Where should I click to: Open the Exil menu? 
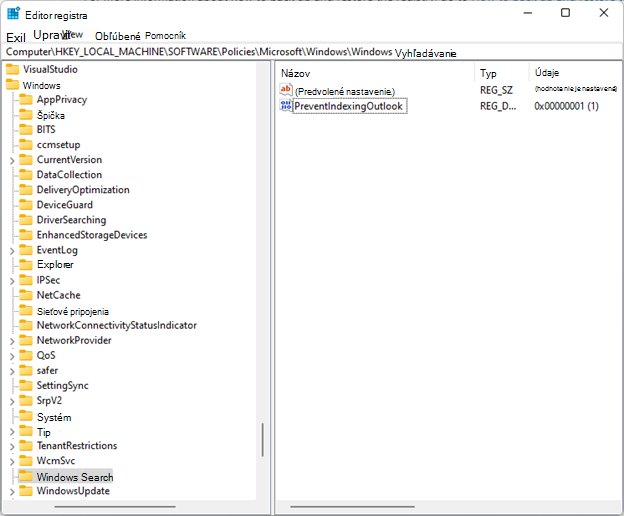click(16, 37)
